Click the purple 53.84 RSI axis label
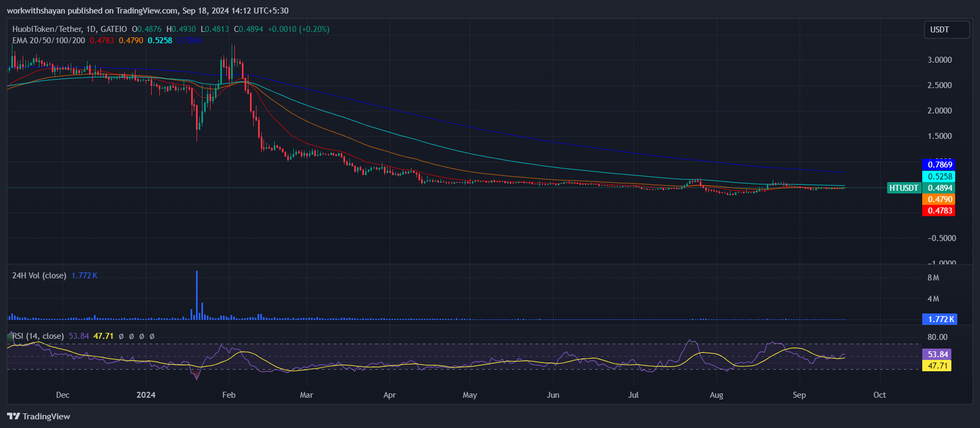The width and height of the screenshot is (980, 428). (937, 355)
